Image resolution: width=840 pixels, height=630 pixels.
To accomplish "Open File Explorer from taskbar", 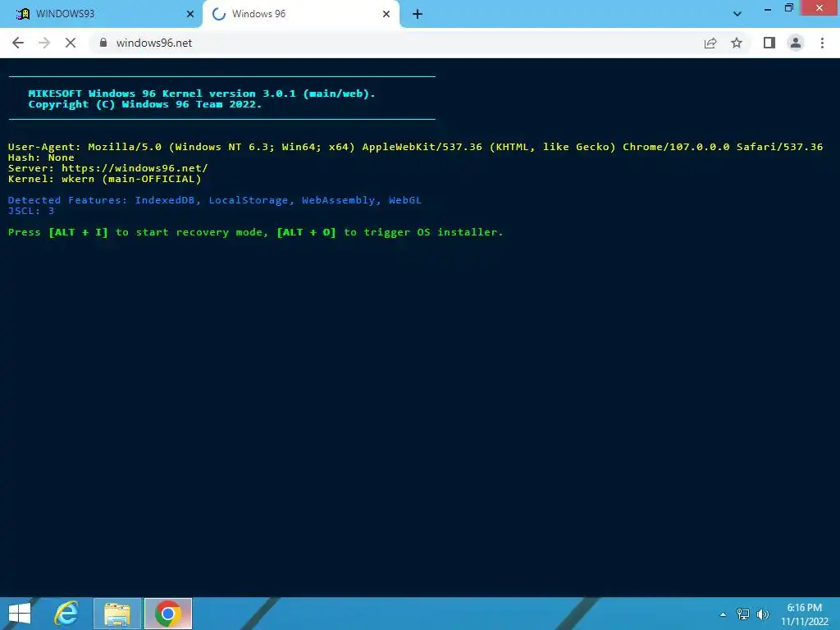I will [x=117, y=614].
